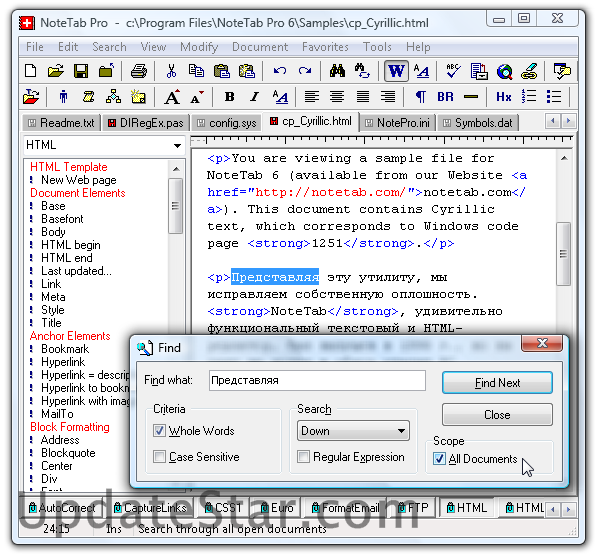Click the Italic I formatting icon
599x554 pixels.
pos(254,97)
